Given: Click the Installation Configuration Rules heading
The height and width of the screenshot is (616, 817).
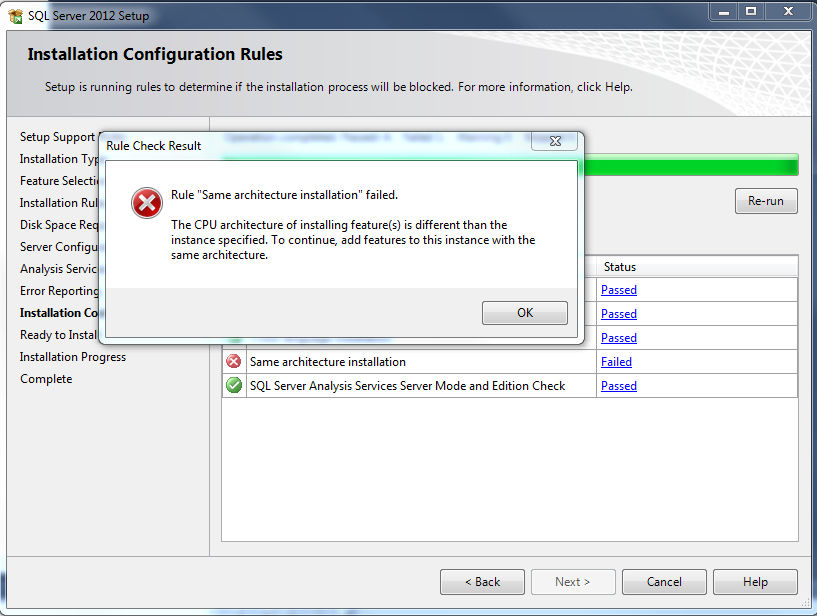Looking at the screenshot, I should click(x=155, y=54).
